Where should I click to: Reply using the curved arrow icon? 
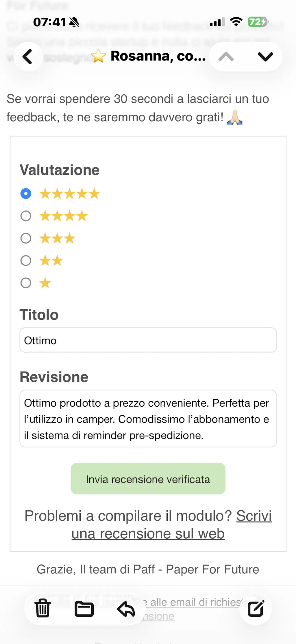tap(126, 609)
